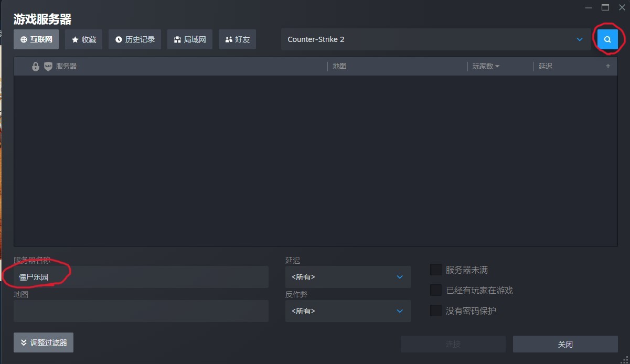Open the 反作弊 anti-cheat dropdown
Image resolution: width=630 pixels, height=364 pixels.
point(348,311)
